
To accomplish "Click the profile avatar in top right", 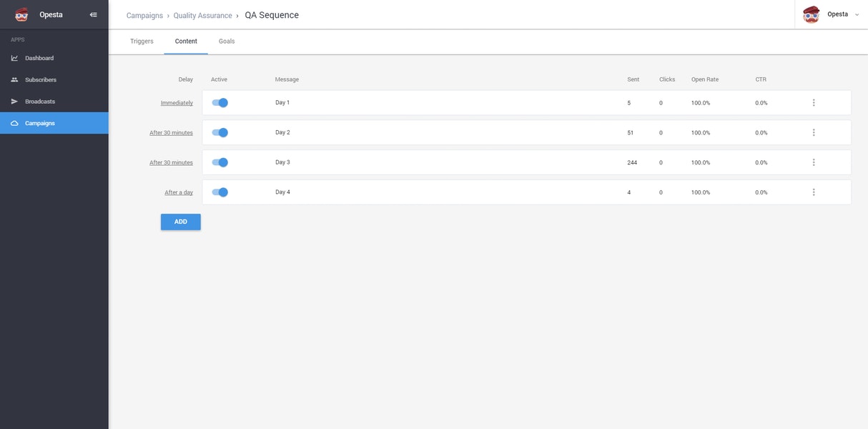I will pos(811,14).
